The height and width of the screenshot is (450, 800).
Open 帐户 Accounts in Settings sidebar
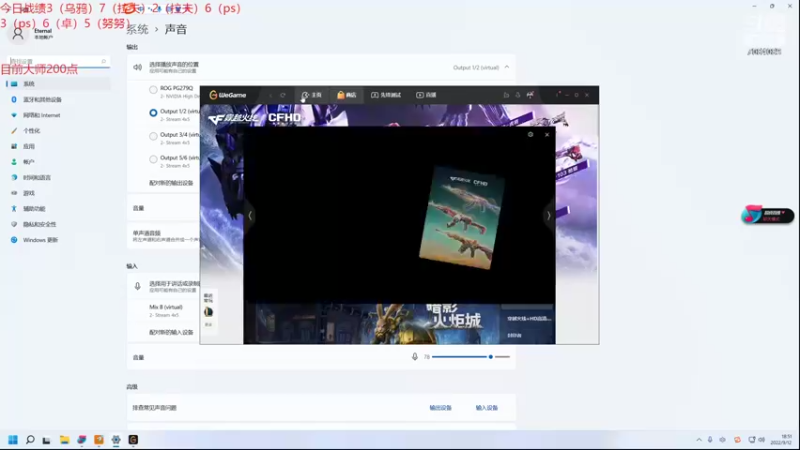[58, 162]
